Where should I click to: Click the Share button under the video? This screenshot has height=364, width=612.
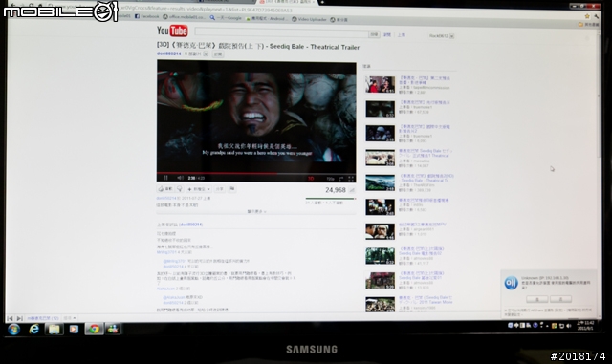[x=219, y=189]
